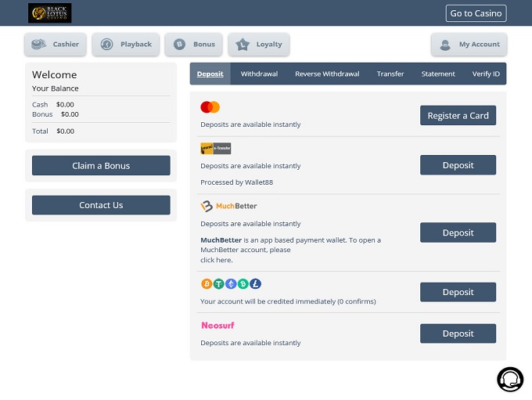Open the Playback section
The image size is (532, 400).
click(126, 45)
